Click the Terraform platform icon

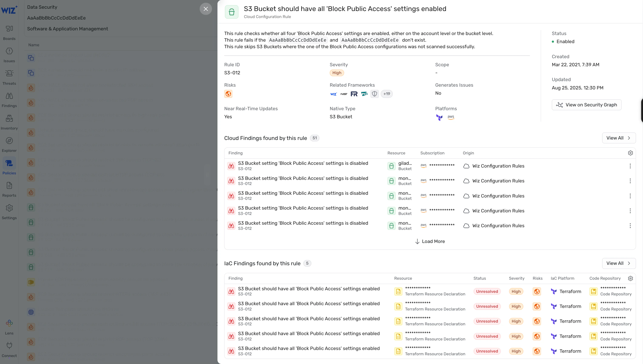[x=439, y=117]
